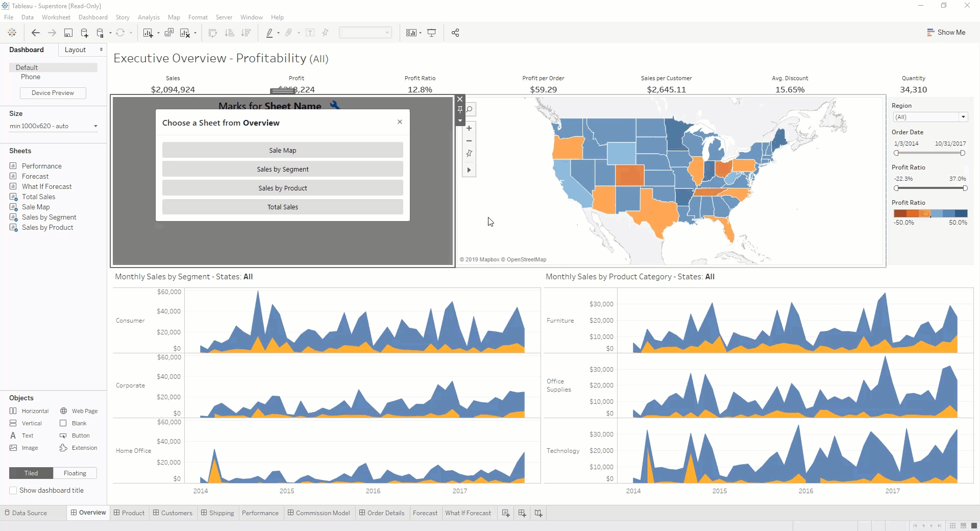The height and width of the screenshot is (531, 980).
Task: Zoom out on the map
Action: coord(469,141)
